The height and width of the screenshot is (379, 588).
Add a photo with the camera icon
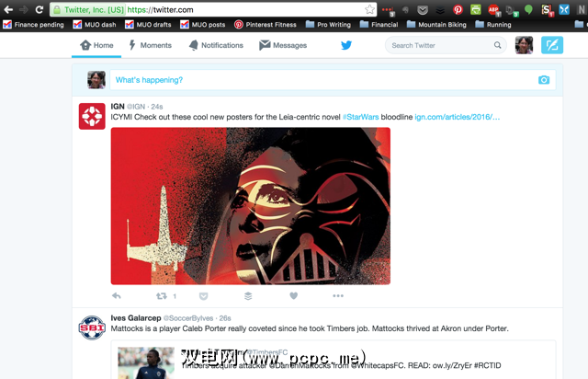tap(544, 80)
